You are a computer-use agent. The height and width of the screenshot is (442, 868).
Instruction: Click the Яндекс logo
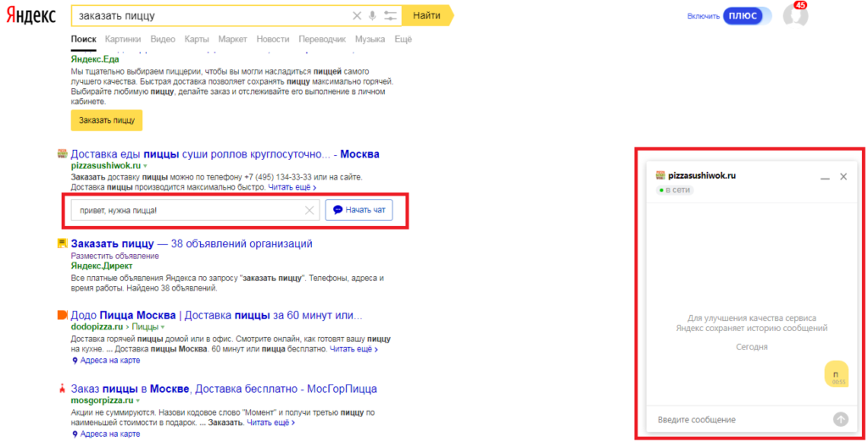click(33, 16)
